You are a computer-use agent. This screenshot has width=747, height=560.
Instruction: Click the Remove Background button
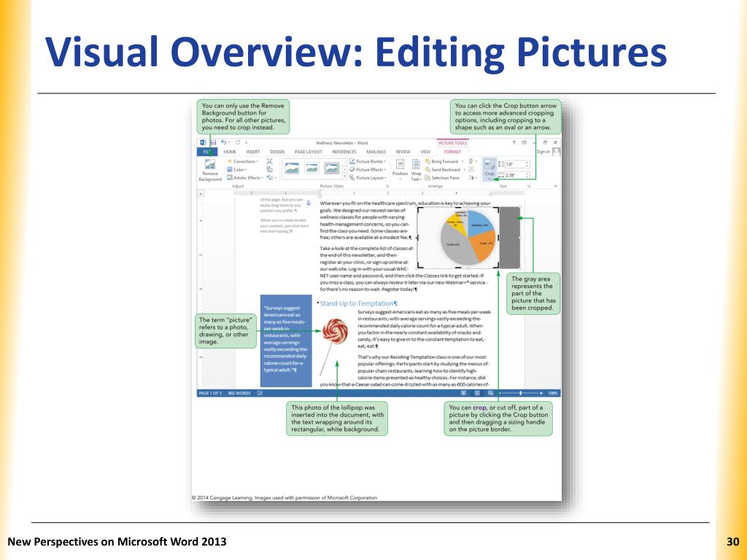click(x=210, y=169)
